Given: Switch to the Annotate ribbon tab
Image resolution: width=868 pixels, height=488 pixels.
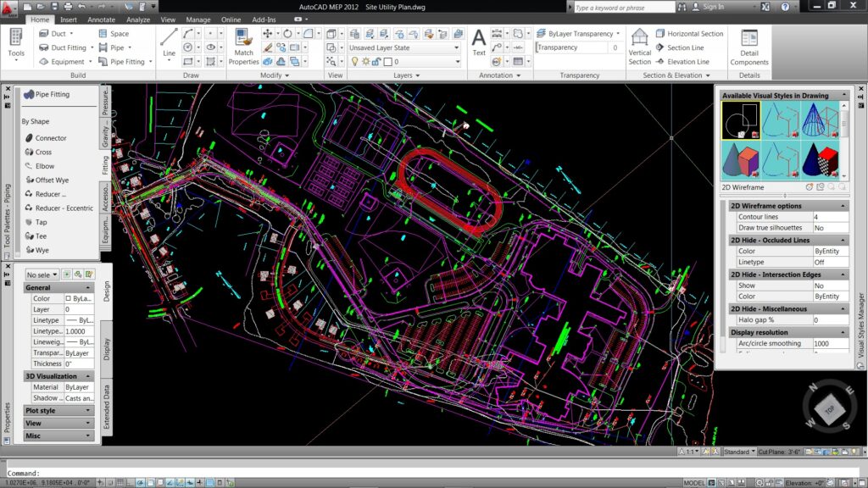Looking at the screenshot, I should point(101,19).
